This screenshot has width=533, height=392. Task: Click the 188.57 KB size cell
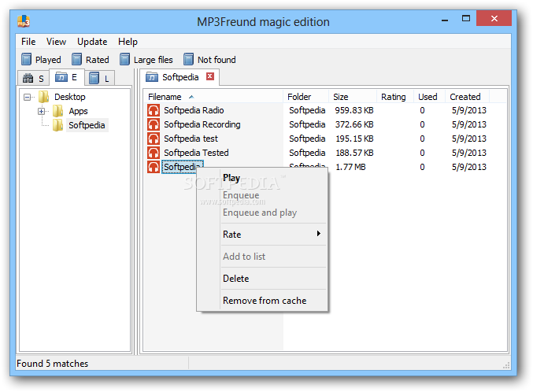(354, 153)
